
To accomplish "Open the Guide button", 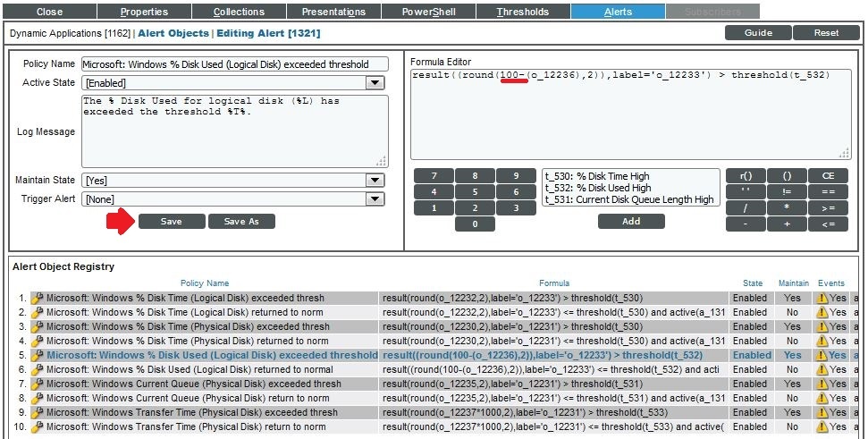I will click(x=758, y=33).
